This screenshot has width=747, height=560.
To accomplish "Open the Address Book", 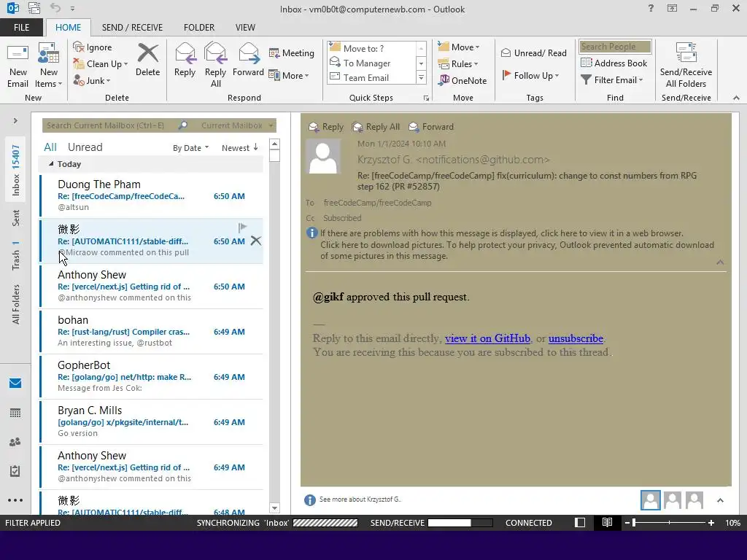I will tap(614, 63).
